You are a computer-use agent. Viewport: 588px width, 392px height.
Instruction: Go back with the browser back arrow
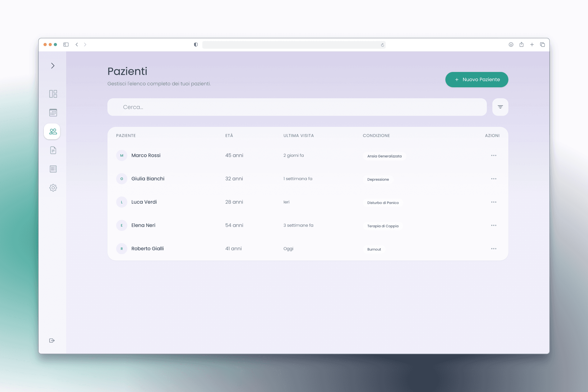[x=77, y=45]
